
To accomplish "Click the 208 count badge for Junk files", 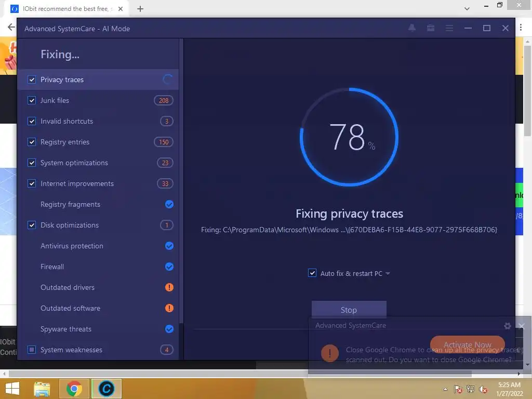I will click(164, 100).
